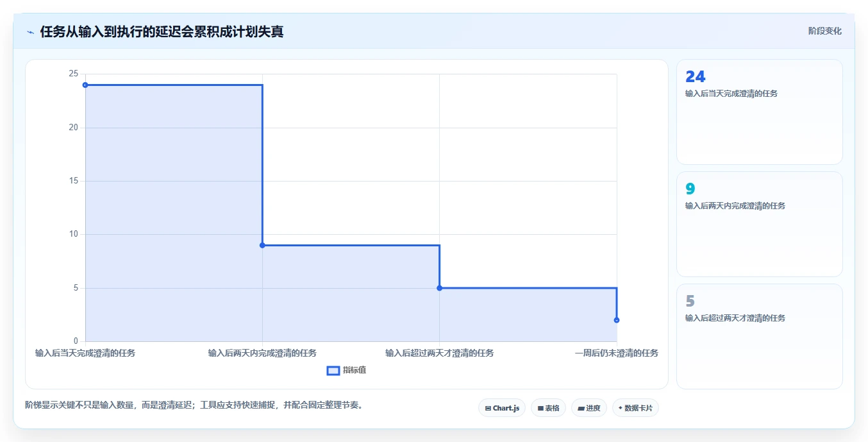Click the 数据卡片 tag pill
The image size is (868, 442).
pyautogui.click(x=635, y=408)
